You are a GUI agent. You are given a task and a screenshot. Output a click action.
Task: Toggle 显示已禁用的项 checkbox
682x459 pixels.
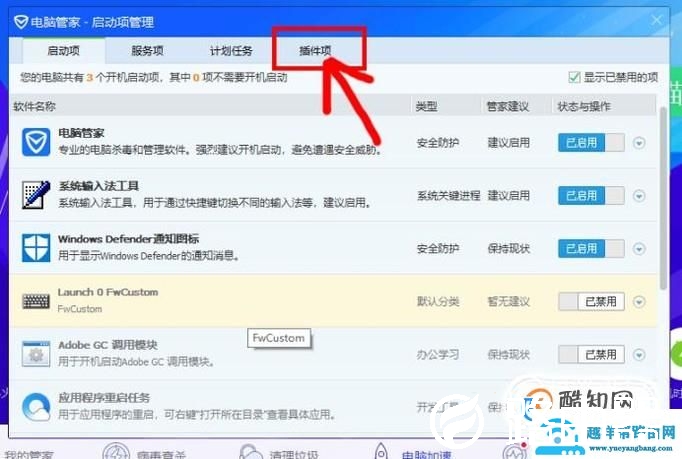[x=574, y=77]
